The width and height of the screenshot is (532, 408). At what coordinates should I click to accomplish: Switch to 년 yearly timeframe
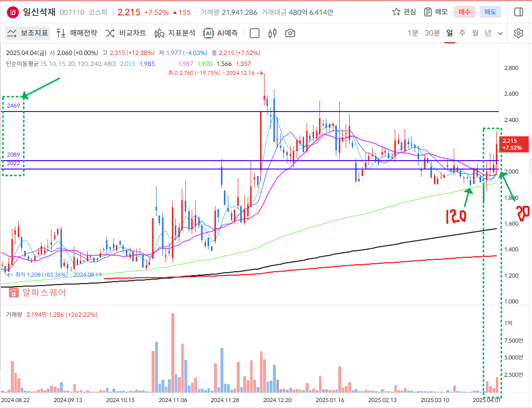click(488, 33)
